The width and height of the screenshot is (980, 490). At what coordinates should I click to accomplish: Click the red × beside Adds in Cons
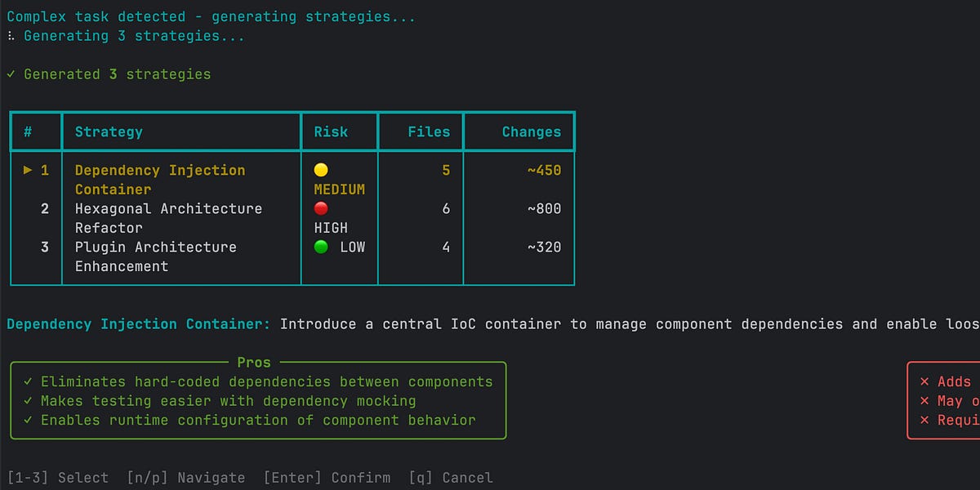[925, 381]
